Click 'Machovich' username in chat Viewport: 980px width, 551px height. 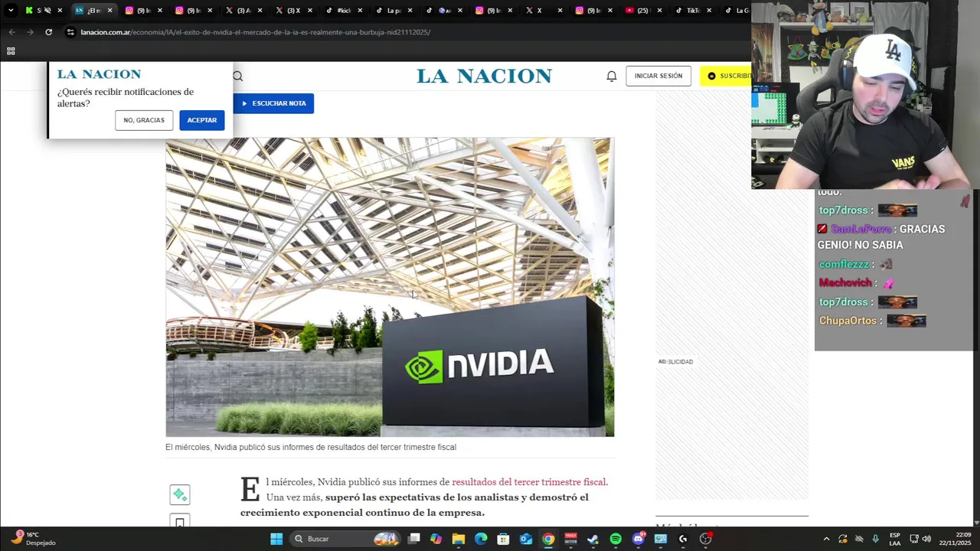coord(845,282)
